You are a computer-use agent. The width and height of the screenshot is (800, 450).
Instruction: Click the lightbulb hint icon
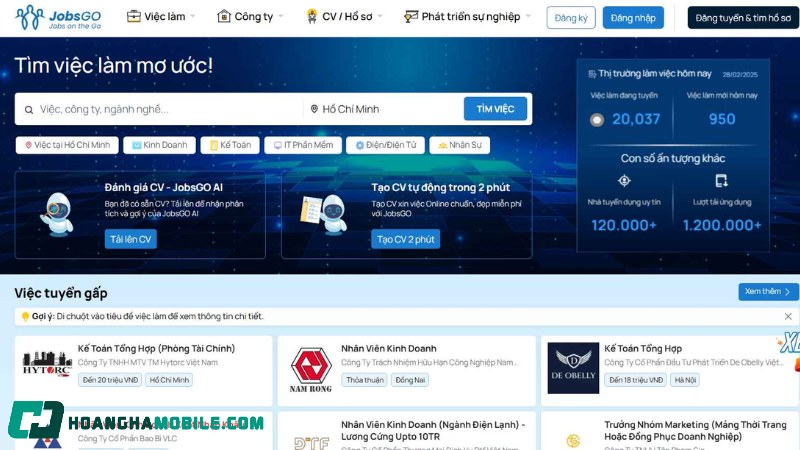pos(25,316)
